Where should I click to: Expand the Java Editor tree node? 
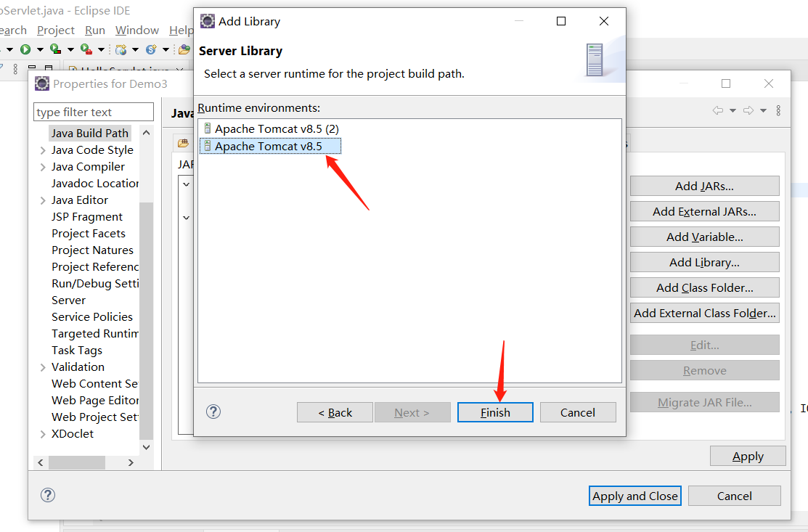pyautogui.click(x=43, y=200)
